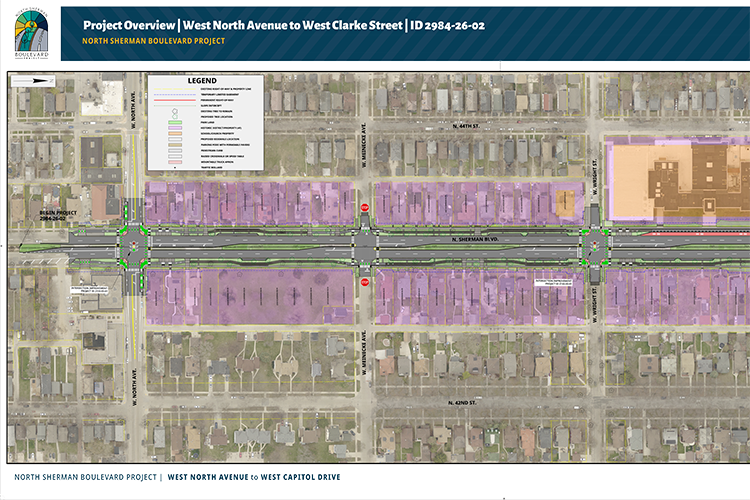Click the intersection improvement callout near North Ave
Viewport: 750px width, 500px height.
point(89,289)
